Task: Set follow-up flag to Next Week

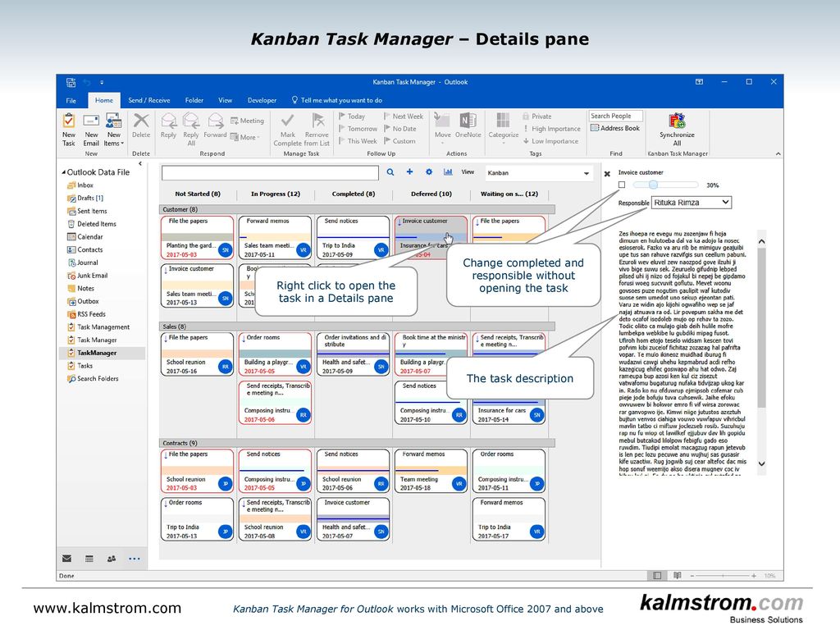Action: [404, 116]
